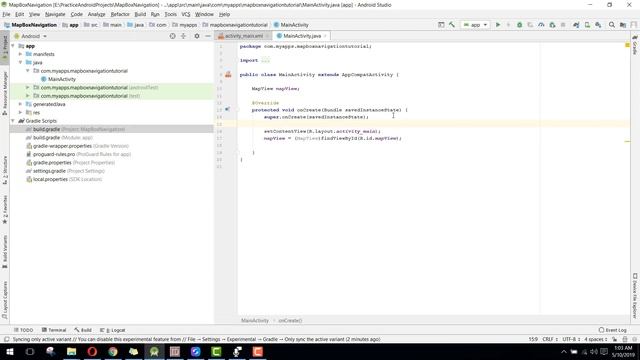Open the Event Log button
The width and height of the screenshot is (640, 360).
pos(613,330)
